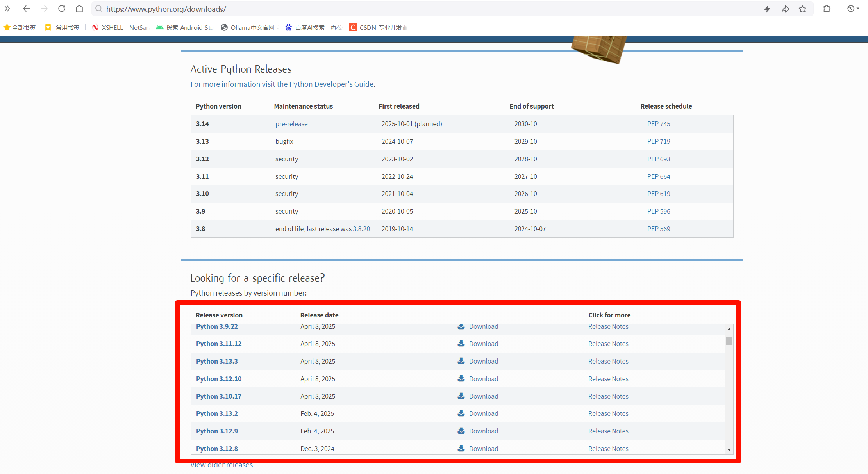Click the lightning bolt speed icon
Screen dimensions: 868x474
767,9
